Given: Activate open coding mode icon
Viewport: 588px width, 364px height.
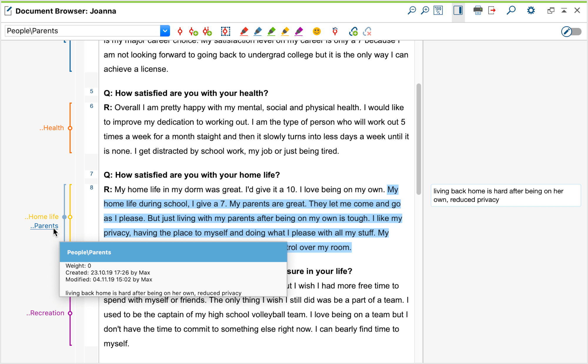Looking at the screenshot, I should click(225, 31).
